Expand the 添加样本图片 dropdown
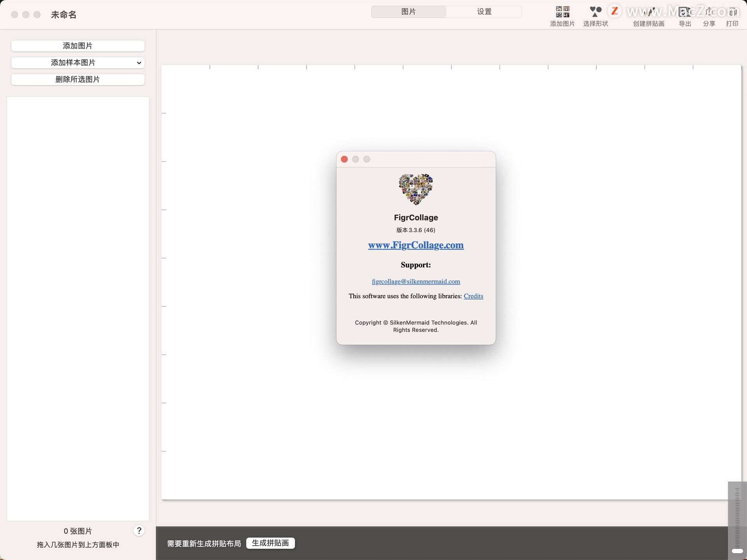The height and width of the screenshot is (560, 747). (x=78, y=63)
